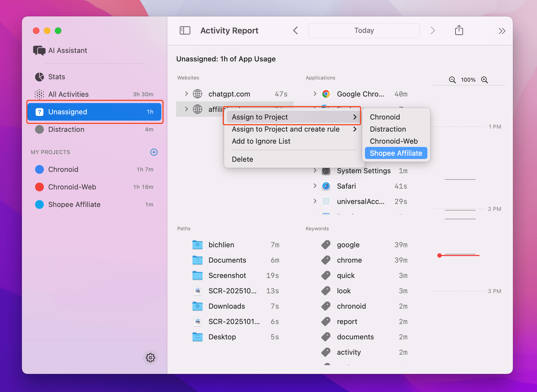Toggle the sidebar with the panel icon
537x392 pixels.
click(185, 30)
